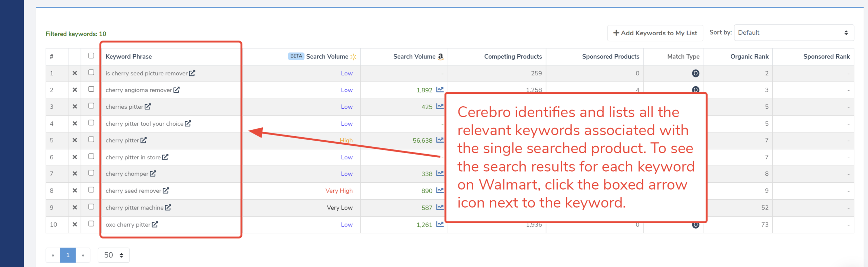Check the box for 'is cherry seed picture remover'
This screenshot has width=868, height=267.
pos(91,72)
